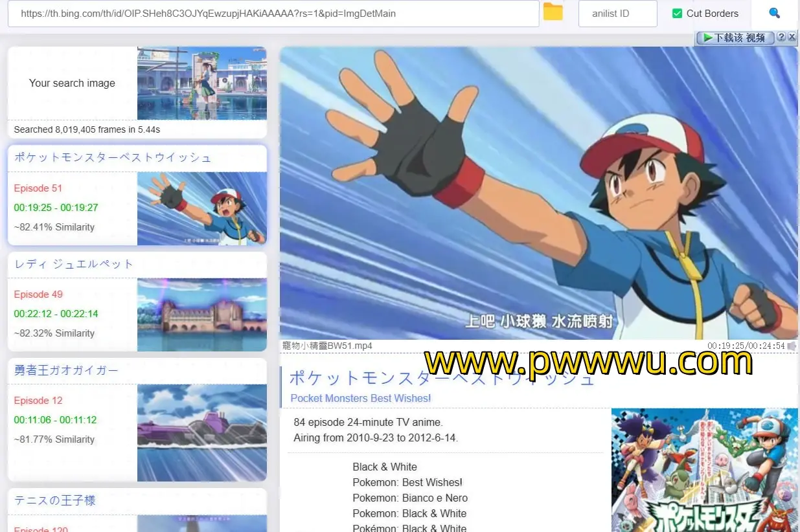Viewport: 800px width, 532px height.
Task: Click the 勇者王ガオガイガー result title
Action: (x=67, y=370)
